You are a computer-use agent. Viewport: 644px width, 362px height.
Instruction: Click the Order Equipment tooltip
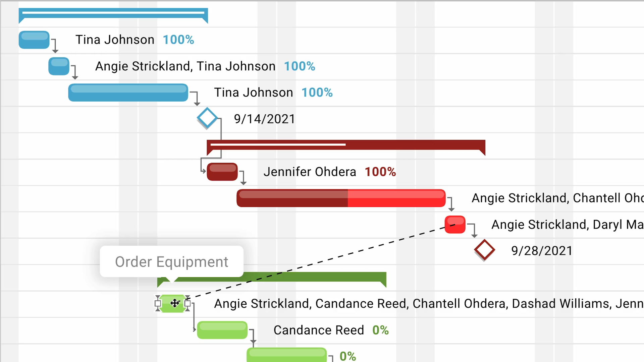(171, 261)
